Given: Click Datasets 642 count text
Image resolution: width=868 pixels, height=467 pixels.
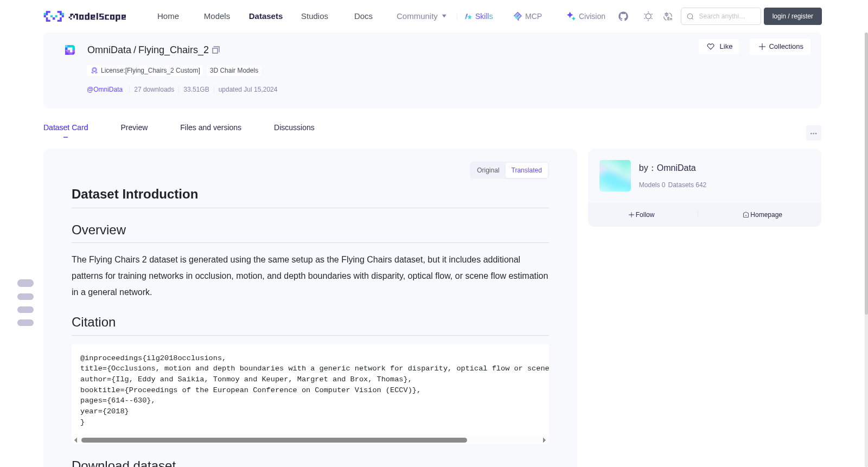Looking at the screenshot, I should (x=687, y=185).
